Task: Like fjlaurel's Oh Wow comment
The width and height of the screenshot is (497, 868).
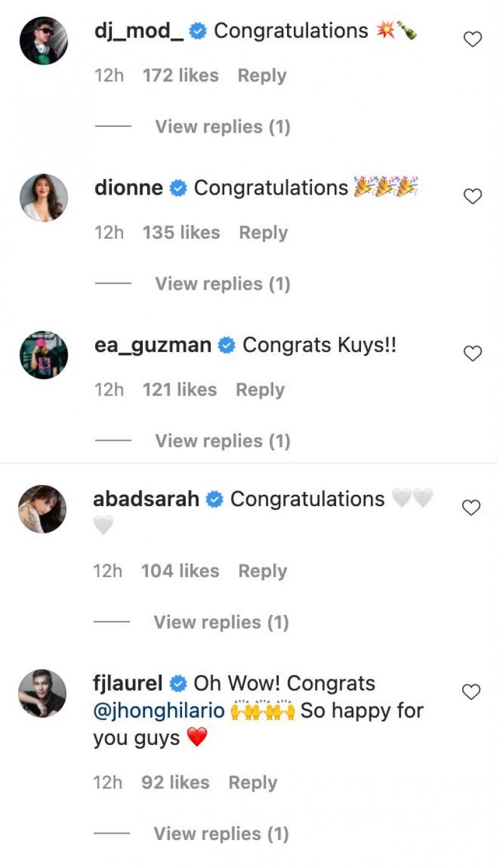Action: tap(472, 691)
